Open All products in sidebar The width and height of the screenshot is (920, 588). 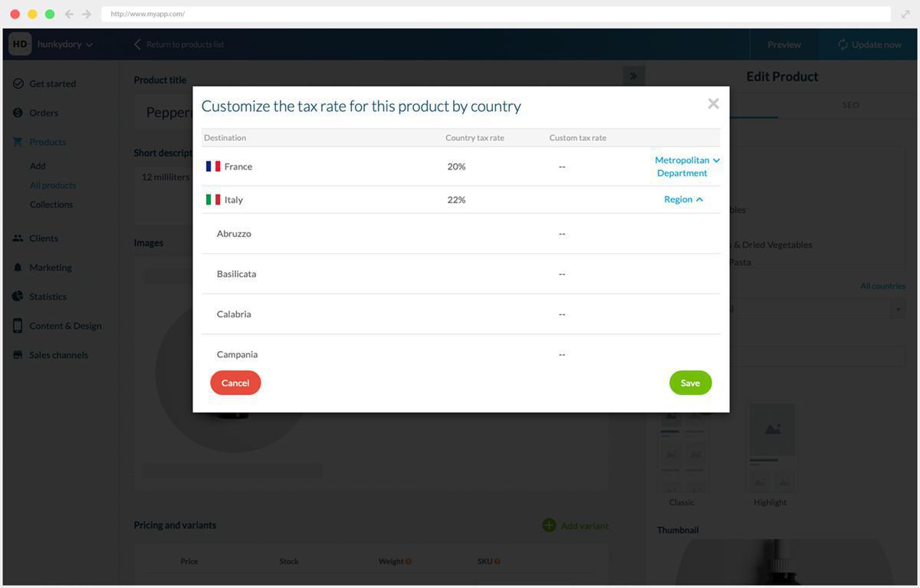(x=53, y=186)
